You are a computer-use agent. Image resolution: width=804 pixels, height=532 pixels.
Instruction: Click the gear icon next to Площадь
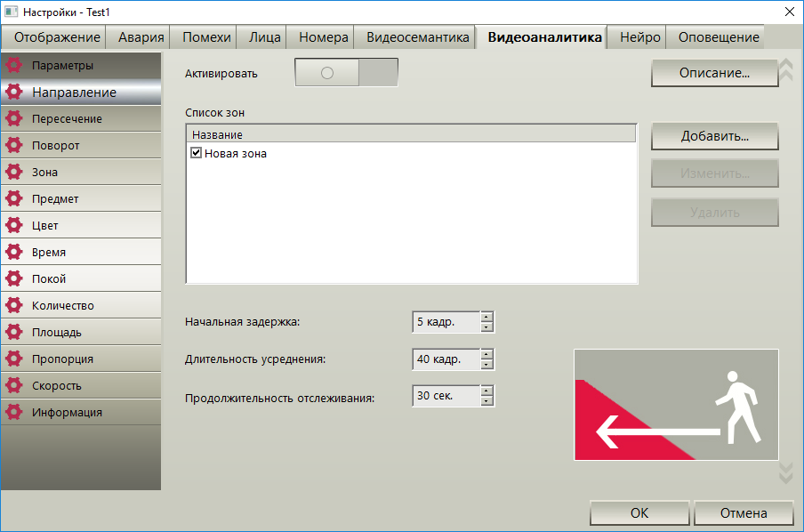click(x=14, y=332)
